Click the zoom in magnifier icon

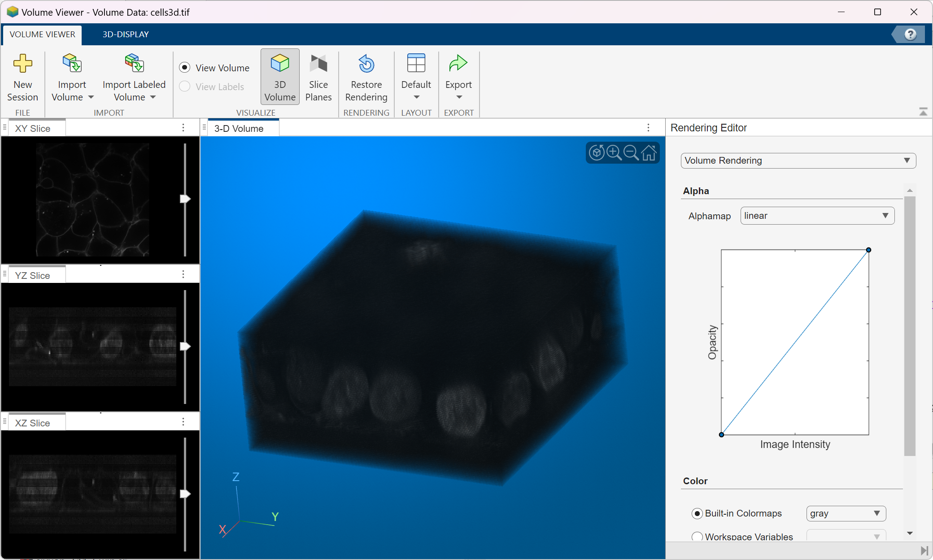pos(614,153)
